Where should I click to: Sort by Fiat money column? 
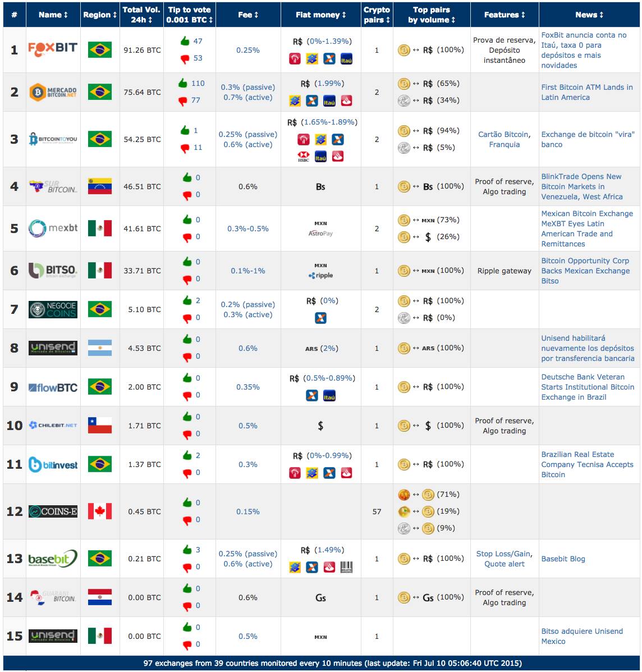coord(321,15)
